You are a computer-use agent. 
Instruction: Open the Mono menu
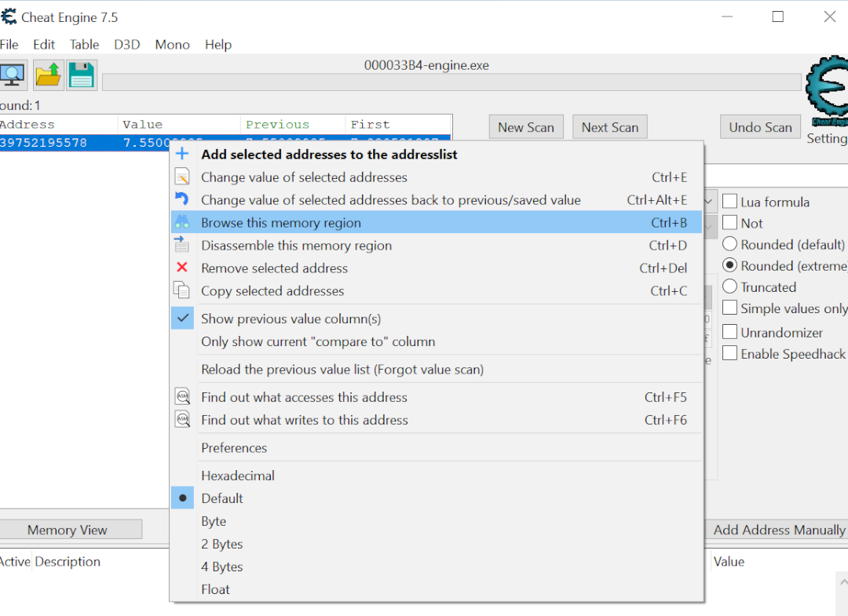click(173, 44)
